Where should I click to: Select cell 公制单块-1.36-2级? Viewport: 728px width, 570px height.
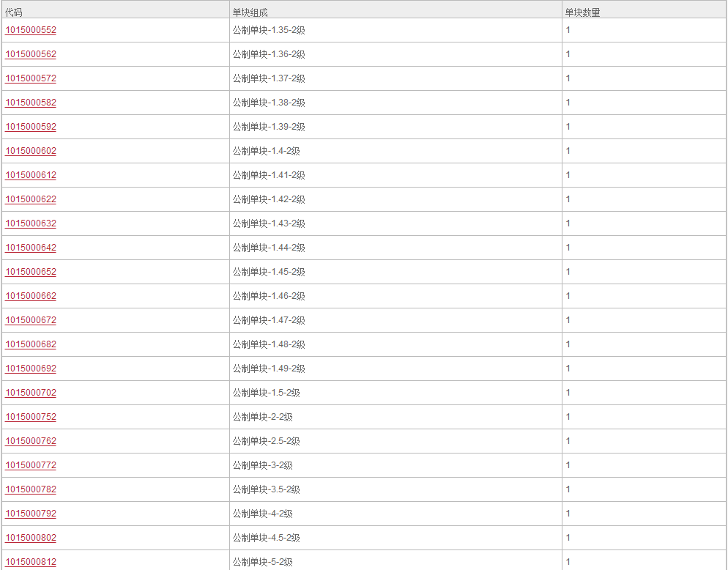pyautogui.click(x=269, y=54)
